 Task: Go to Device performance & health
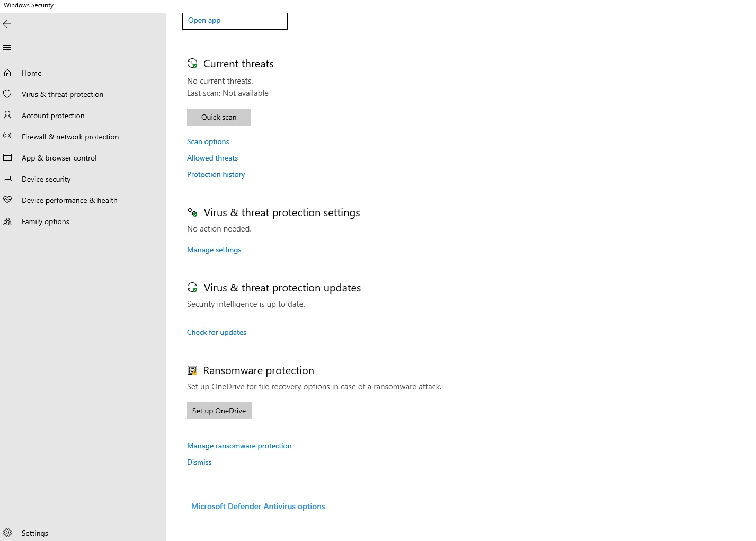coord(69,200)
